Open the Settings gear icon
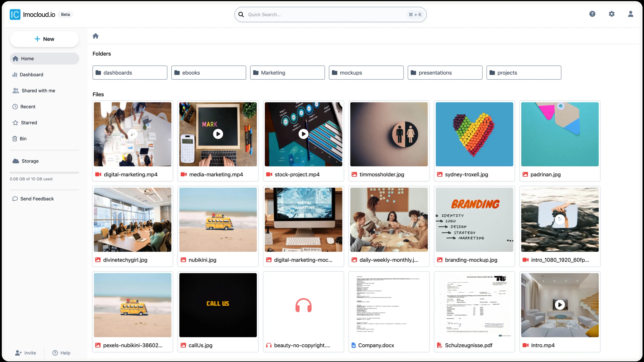Viewport: 644px width, 362px height. pos(611,14)
